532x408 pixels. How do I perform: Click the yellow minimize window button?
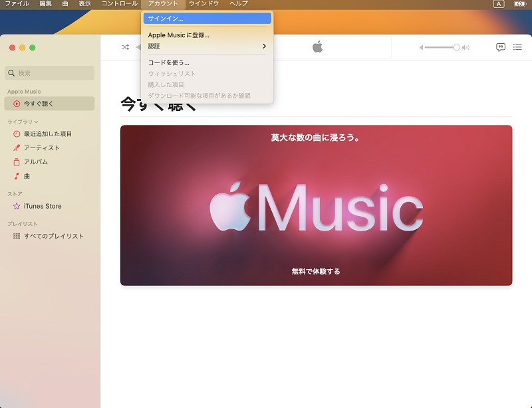click(23, 47)
